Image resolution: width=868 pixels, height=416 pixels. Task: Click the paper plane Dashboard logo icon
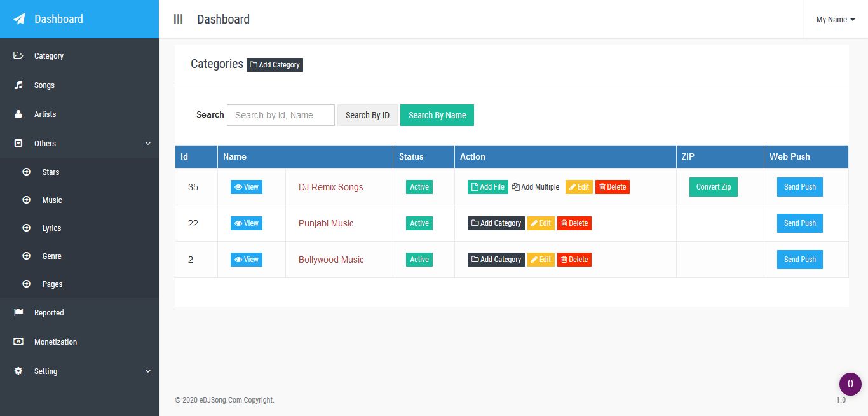point(19,19)
